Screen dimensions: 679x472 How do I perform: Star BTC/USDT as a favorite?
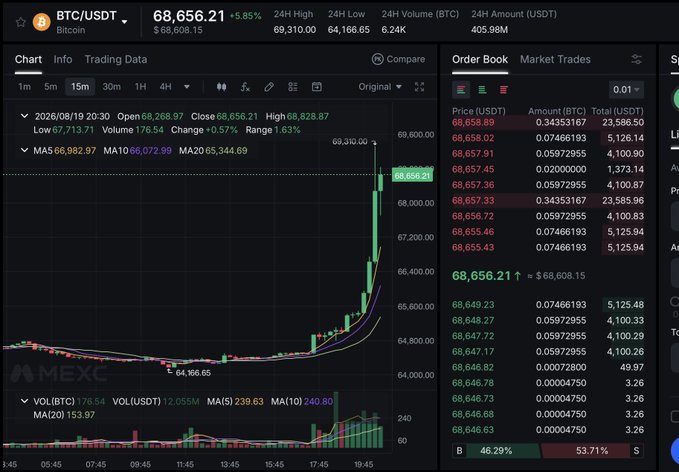coord(20,22)
